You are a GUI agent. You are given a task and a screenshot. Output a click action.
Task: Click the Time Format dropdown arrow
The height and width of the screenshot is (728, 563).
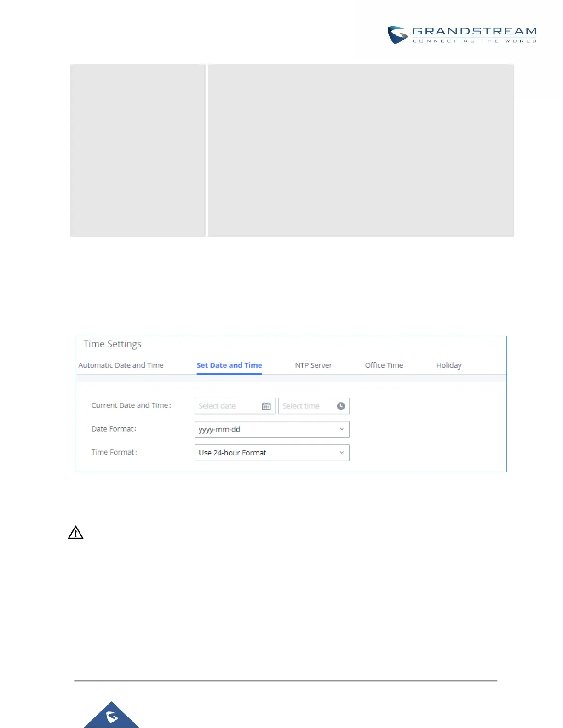pyautogui.click(x=342, y=453)
